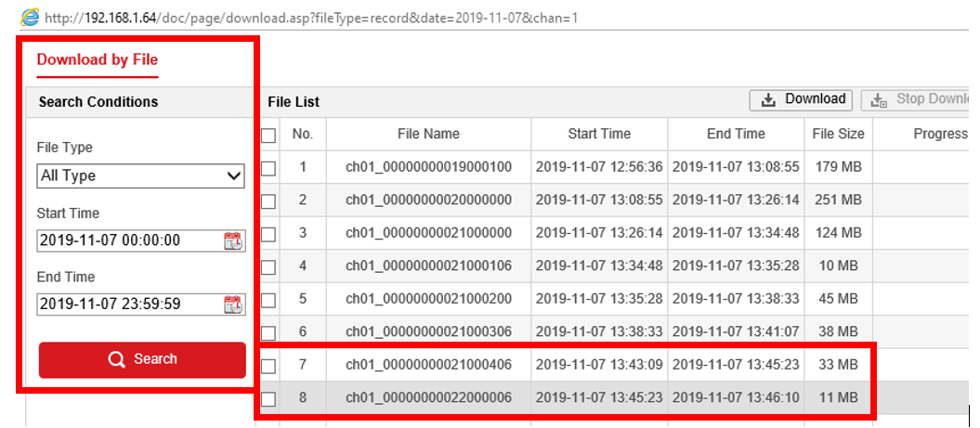Select checkbox for file No. 8
980x428 pixels.
click(x=268, y=399)
